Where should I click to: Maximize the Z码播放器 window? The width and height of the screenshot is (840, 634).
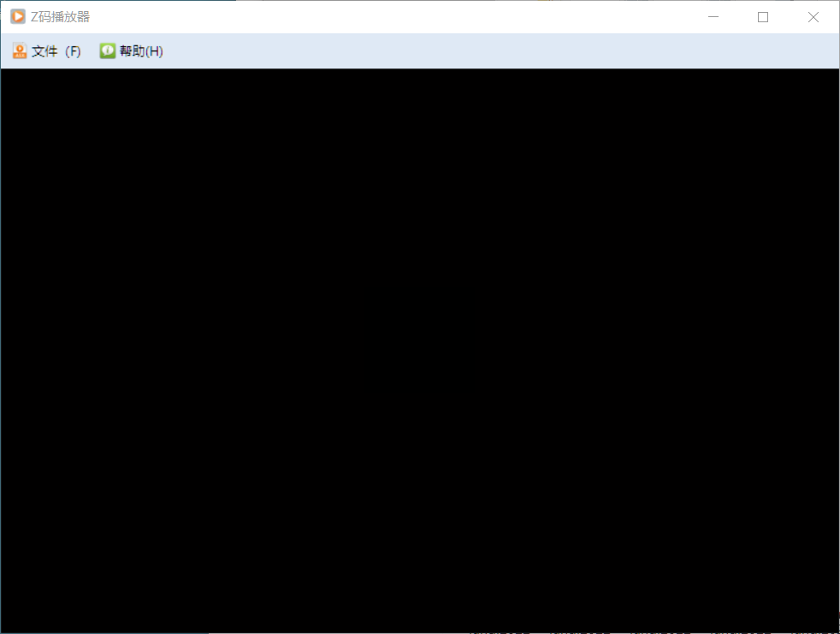coord(763,16)
